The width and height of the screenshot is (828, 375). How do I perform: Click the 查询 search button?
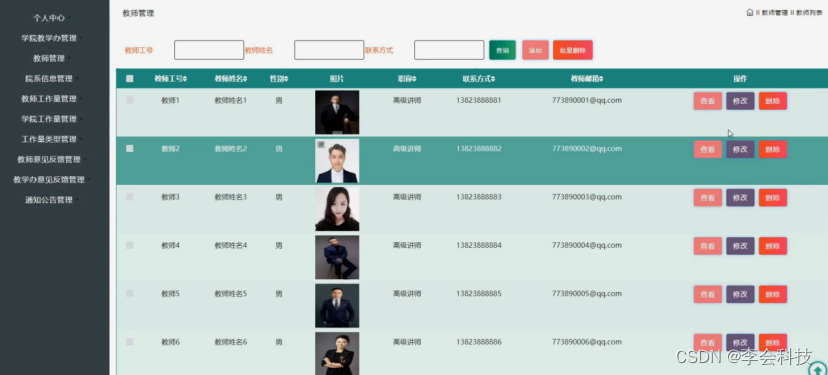click(x=502, y=50)
